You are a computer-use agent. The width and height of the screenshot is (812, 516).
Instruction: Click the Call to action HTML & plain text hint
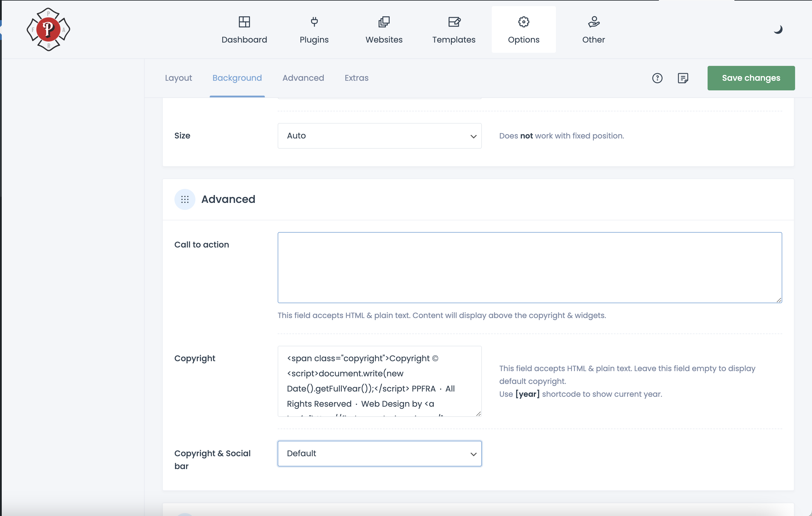(x=442, y=315)
